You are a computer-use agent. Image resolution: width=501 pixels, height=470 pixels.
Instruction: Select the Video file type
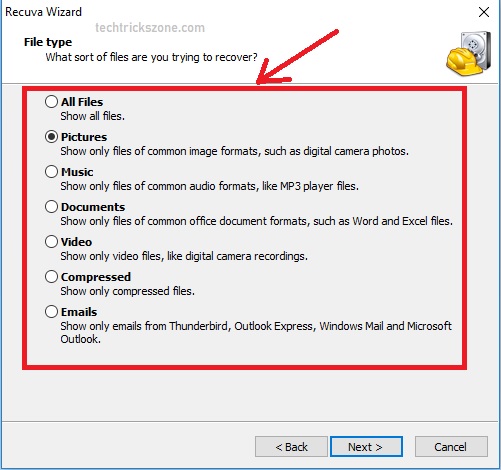pyautogui.click(x=51, y=242)
